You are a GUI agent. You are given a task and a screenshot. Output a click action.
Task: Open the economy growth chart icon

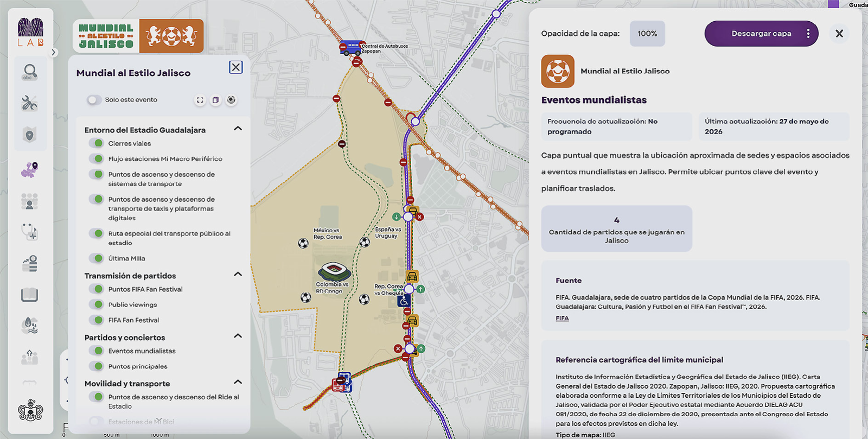[x=30, y=264]
